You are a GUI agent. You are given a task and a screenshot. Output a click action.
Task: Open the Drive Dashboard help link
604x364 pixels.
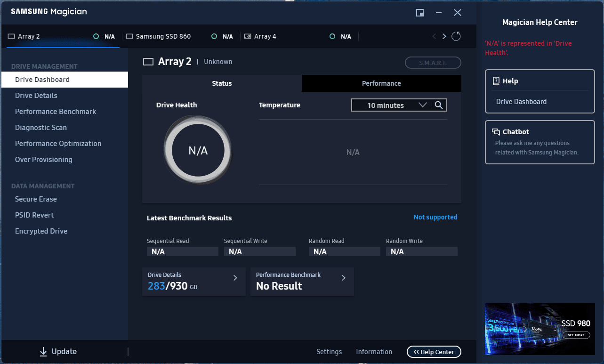[522, 102]
